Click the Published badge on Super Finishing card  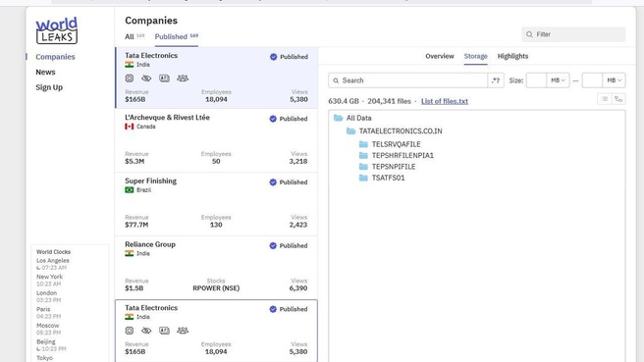point(289,182)
